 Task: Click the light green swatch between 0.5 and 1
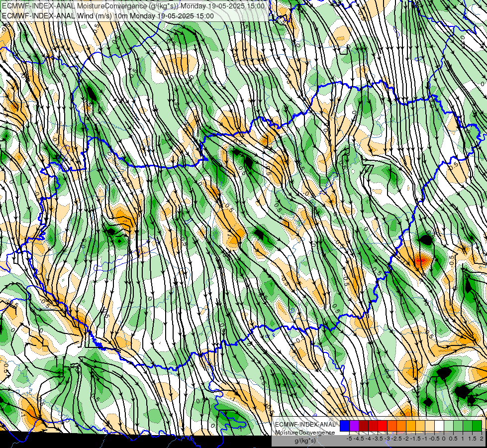click(x=458, y=426)
